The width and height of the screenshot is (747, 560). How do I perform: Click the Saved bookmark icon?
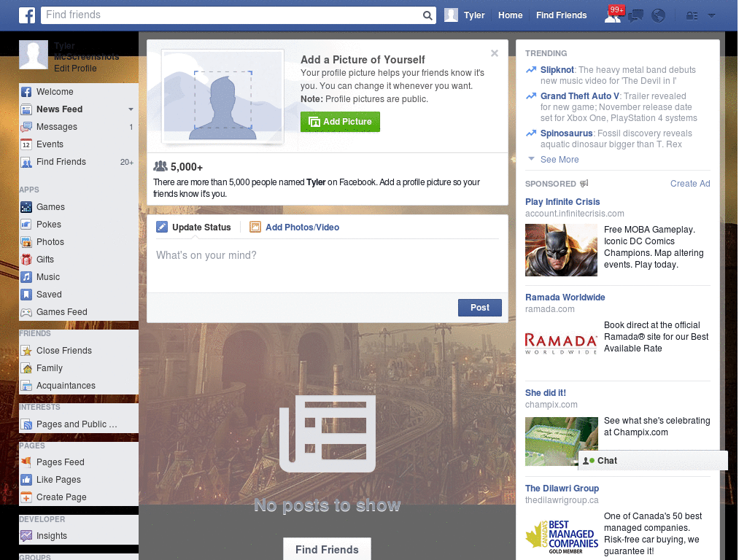click(x=26, y=295)
